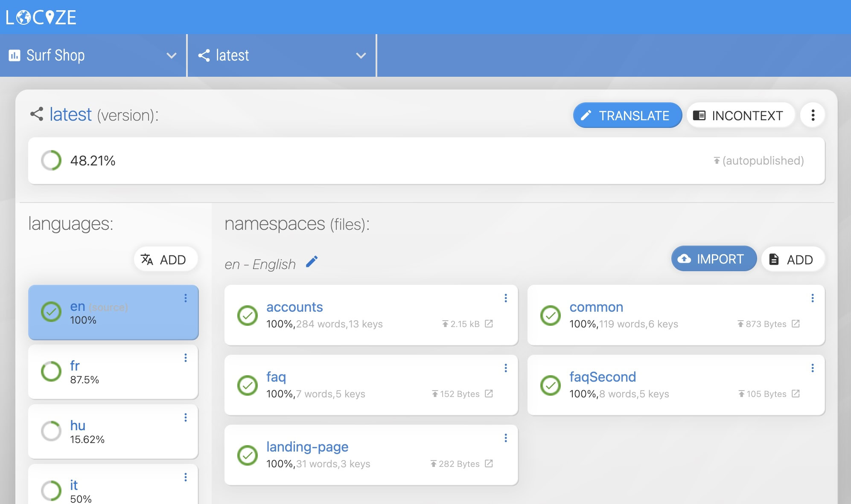This screenshot has height=504, width=851.
Task: Expand the latest version dropdown
Action: point(361,55)
